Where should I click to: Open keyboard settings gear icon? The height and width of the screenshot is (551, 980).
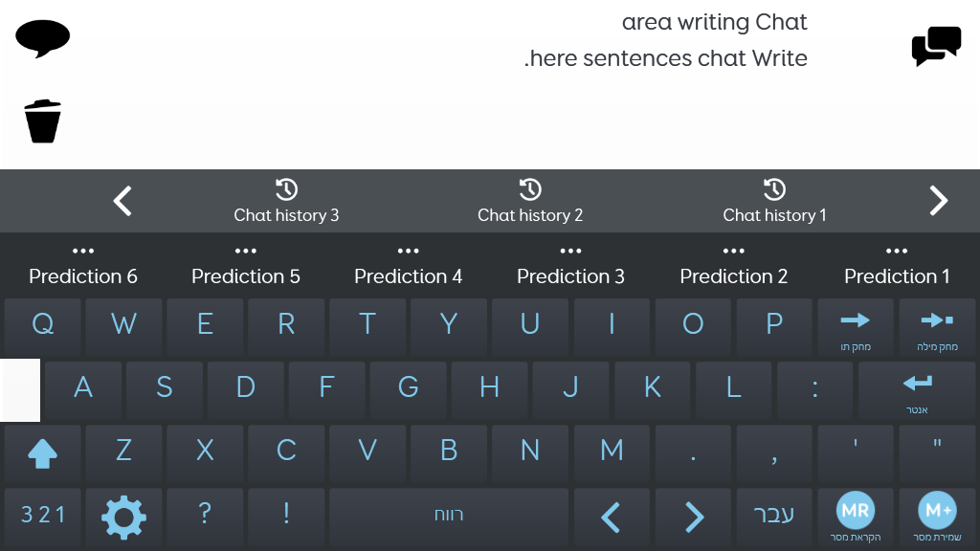[x=123, y=517]
